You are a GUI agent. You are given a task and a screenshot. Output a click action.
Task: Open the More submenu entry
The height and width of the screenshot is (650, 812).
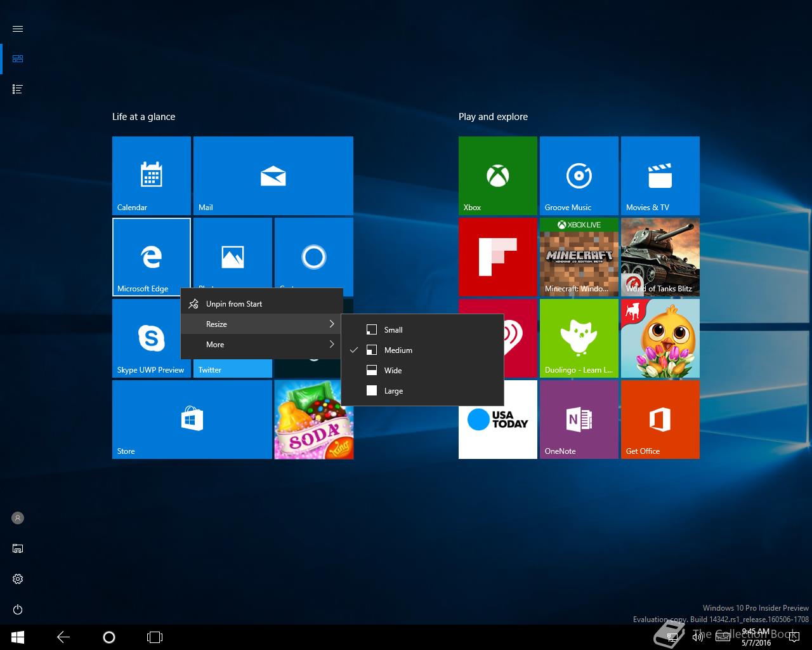262,345
